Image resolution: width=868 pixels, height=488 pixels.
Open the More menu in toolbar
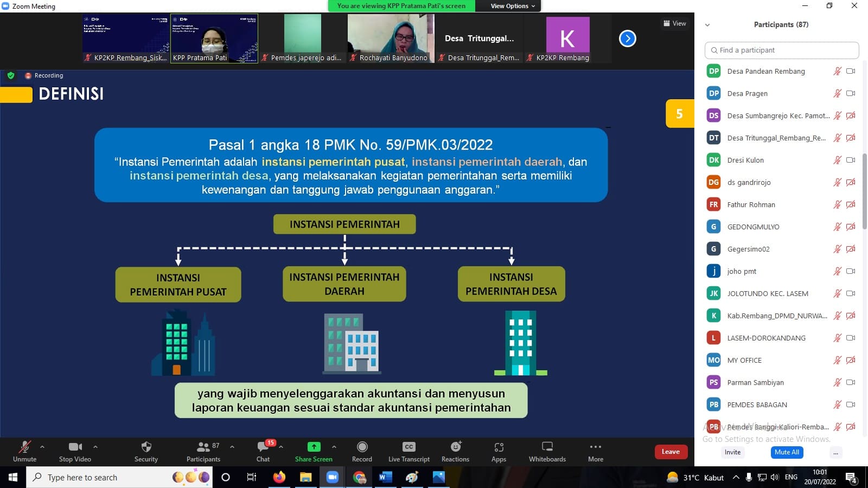click(x=595, y=447)
